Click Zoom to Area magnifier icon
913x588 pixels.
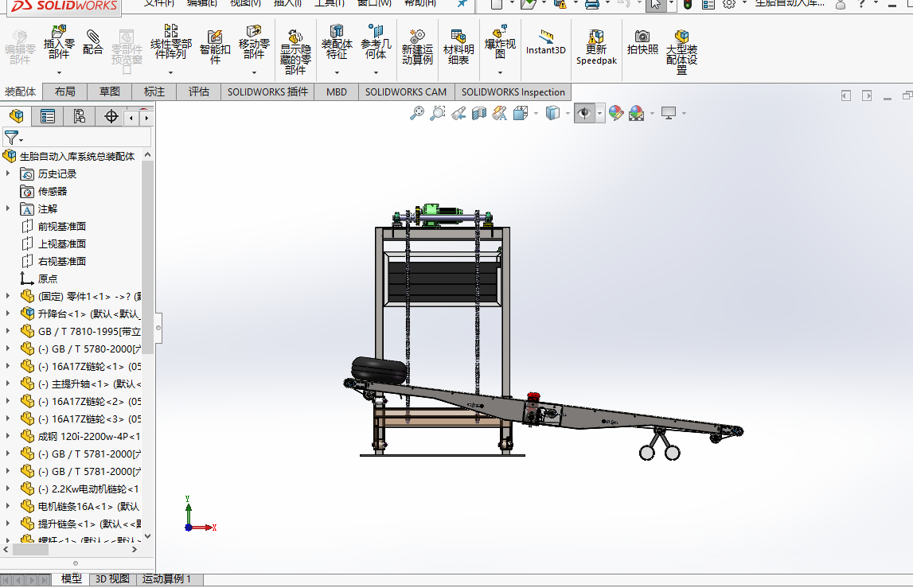click(437, 113)
